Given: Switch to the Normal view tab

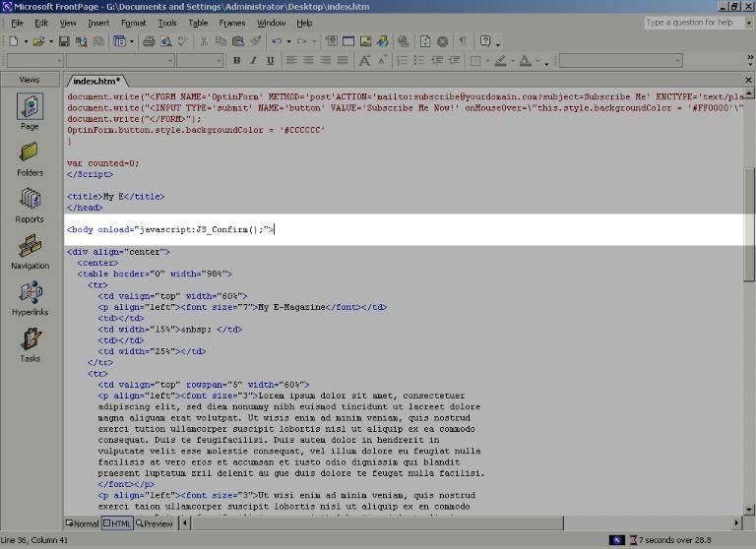Looking at the screenshot, I should click(83, 523).
